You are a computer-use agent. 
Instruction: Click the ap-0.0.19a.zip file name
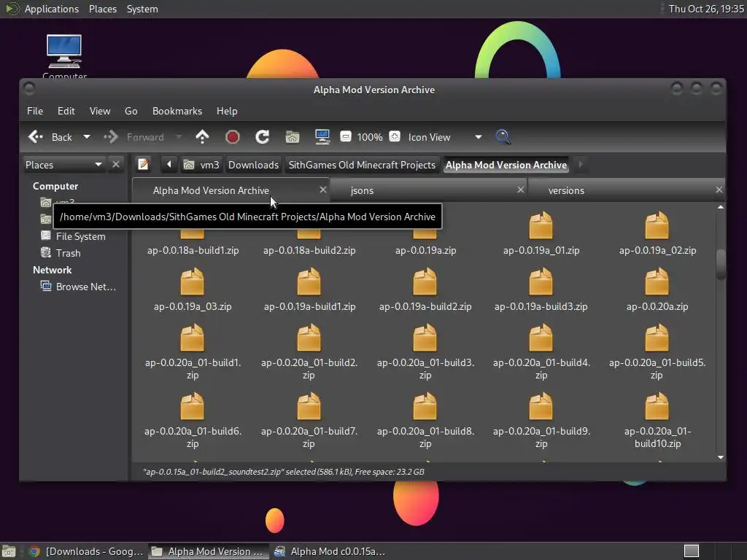[x=425, y=251]
